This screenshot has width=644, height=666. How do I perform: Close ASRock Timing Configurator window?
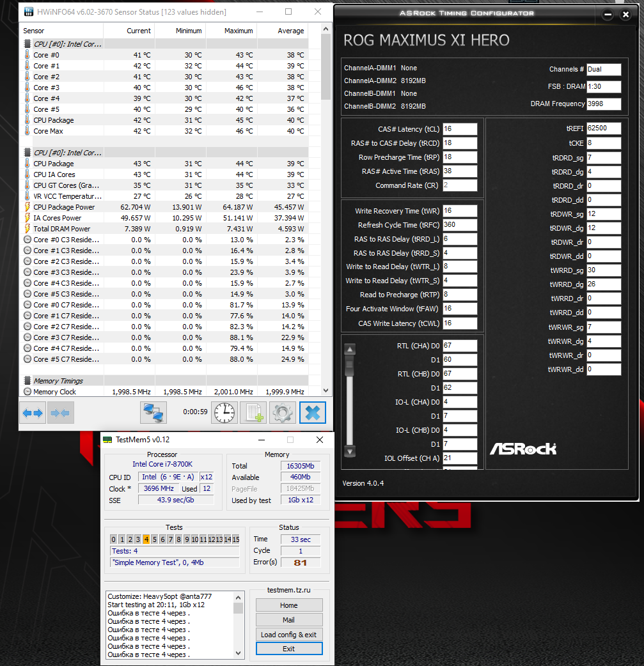[625, 15]
